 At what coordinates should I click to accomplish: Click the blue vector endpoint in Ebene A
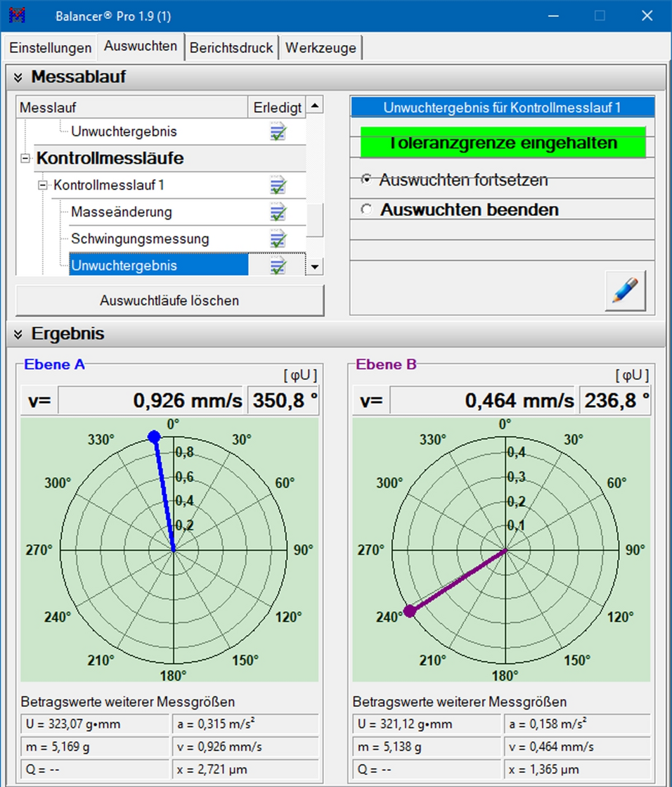pos(154,437)
